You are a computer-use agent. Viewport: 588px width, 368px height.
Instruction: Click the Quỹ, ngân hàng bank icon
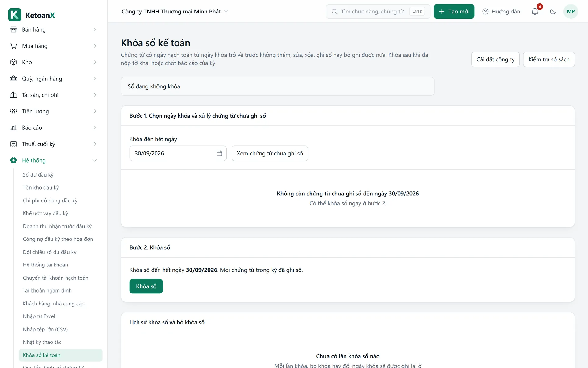pos(13,79)
